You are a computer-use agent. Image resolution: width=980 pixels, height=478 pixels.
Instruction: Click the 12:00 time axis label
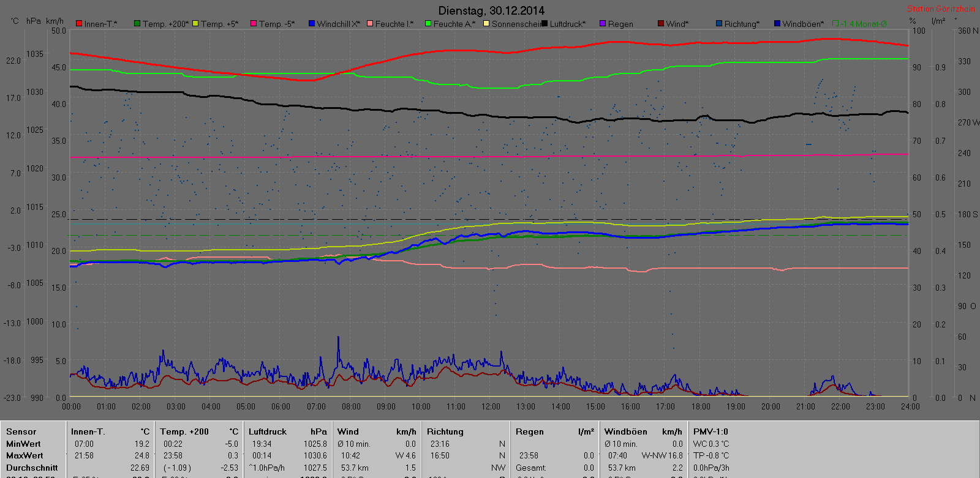click(x=491, y=406)
